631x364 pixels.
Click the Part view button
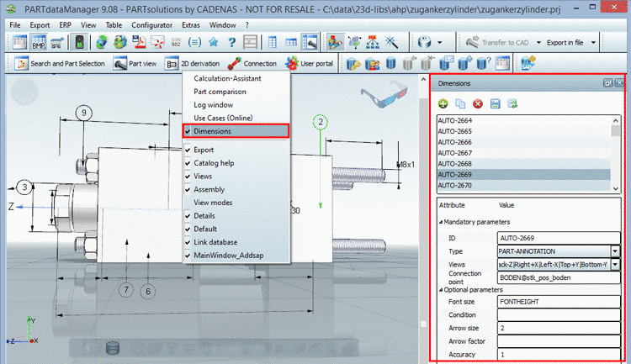pyautogui.click(x=135, y=64)
